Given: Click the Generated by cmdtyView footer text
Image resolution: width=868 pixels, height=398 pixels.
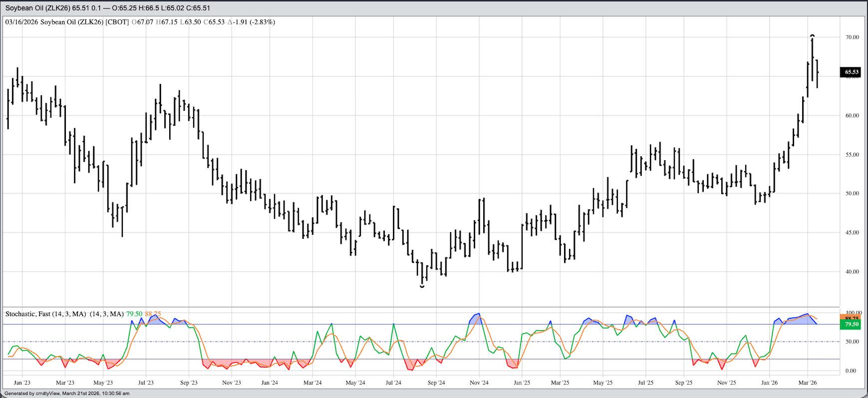Looking at the screenshot, I should pos(67,394).
